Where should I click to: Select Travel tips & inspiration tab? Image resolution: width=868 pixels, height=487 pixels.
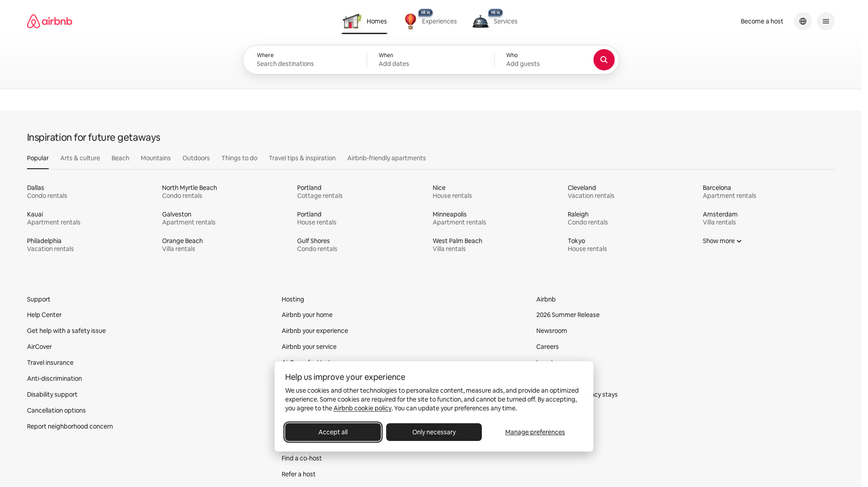(x=302, y=158)
